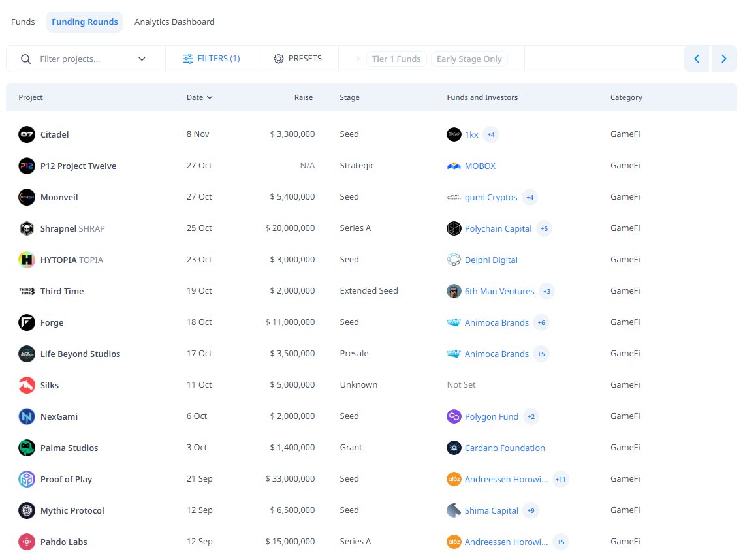Viewport: 743px width, 560px height.
Task: Click the $ 33,000,000 raise value
Action: click(x=290, y=479)
